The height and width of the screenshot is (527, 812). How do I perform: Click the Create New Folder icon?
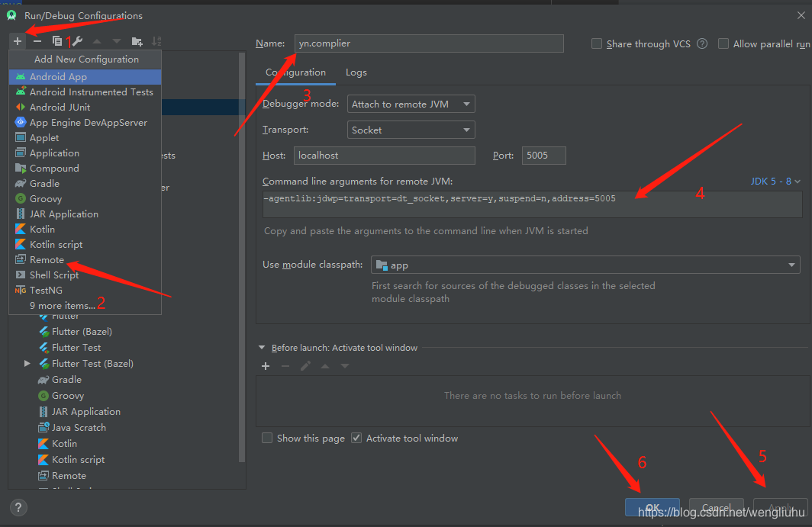tap(137, 41)
